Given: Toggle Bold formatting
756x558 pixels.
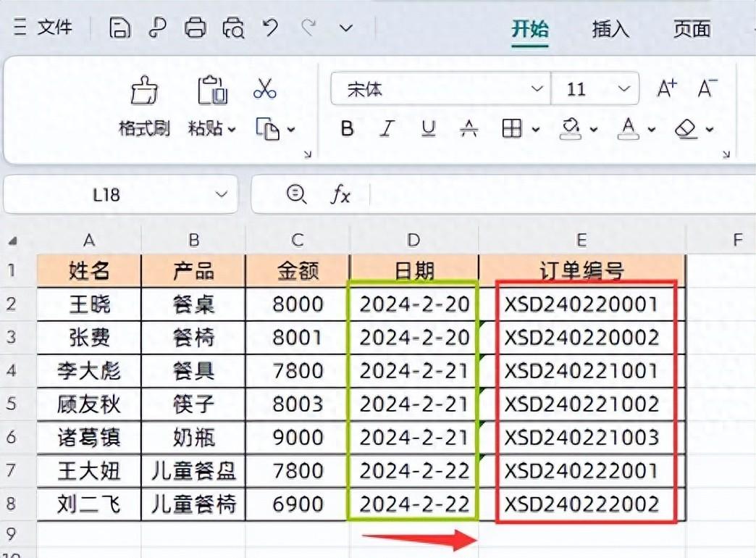Looking at the screenshot, I should pyautogui.click(x=346, y=129).
